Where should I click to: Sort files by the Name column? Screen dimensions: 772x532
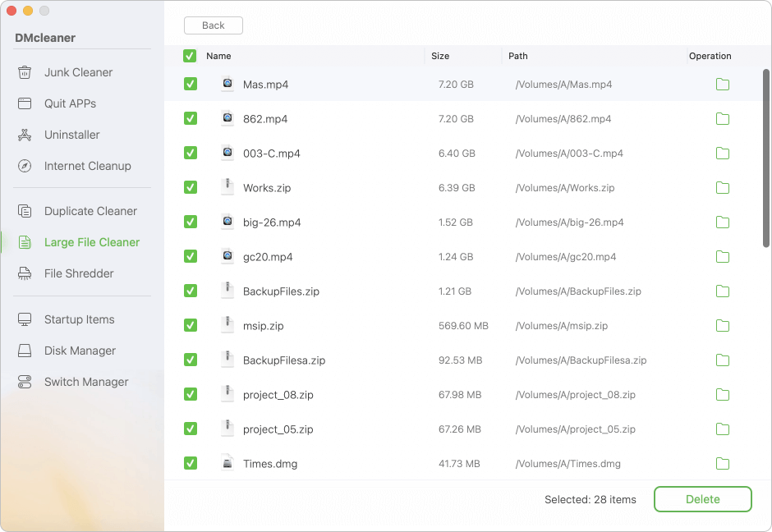coord(218,56)
